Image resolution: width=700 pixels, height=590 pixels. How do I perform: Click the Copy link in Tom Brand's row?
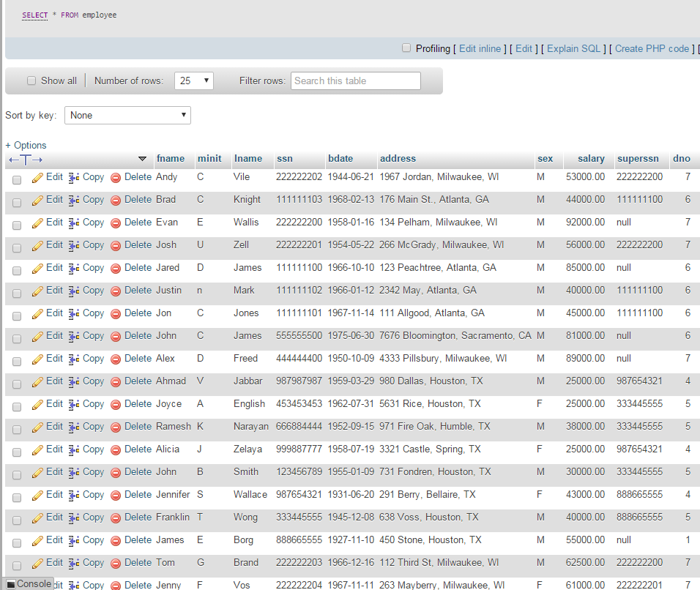click(x=93, y=563)
